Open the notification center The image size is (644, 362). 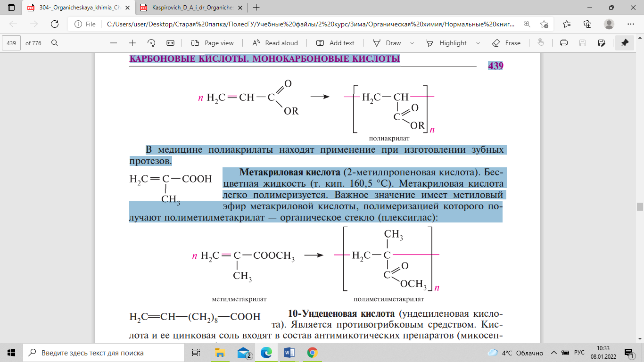click(x=629, y=353)
